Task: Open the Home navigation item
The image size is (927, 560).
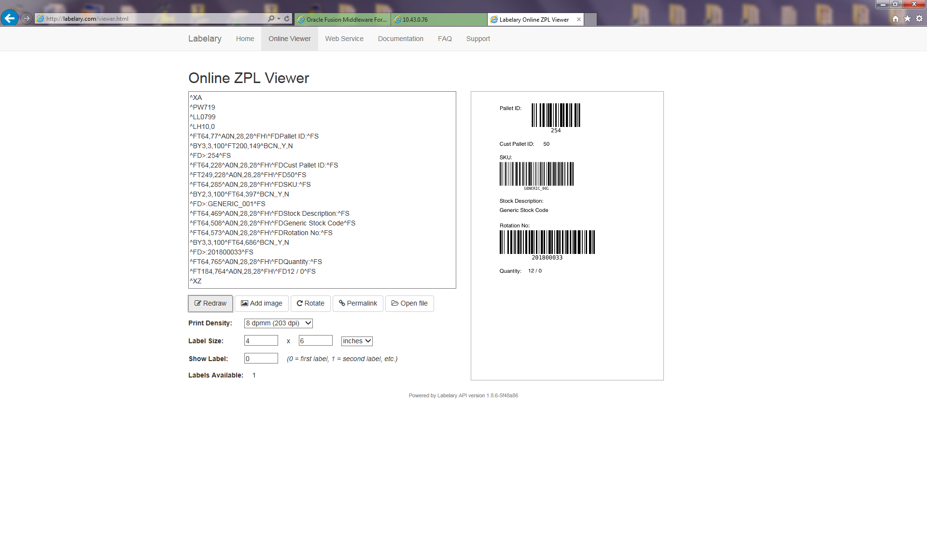Action: click(x=245, y=39)
